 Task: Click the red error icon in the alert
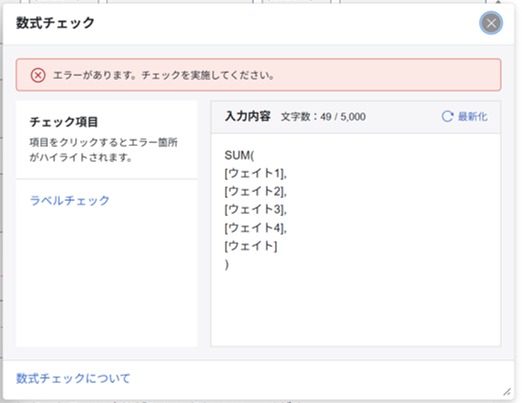click(x=38, y=75)
